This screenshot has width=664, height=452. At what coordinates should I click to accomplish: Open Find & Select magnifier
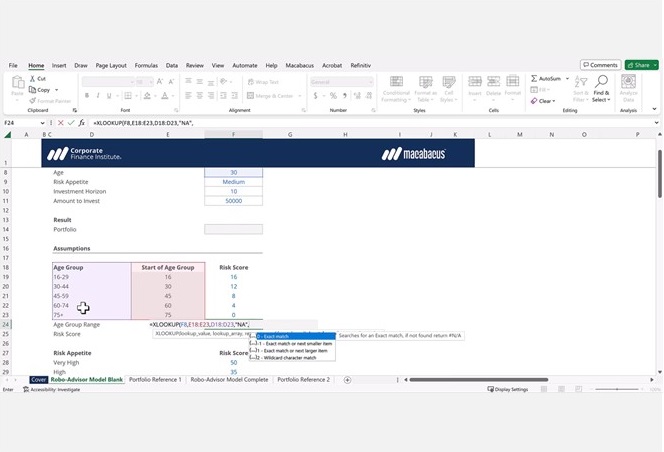point(601,89)
